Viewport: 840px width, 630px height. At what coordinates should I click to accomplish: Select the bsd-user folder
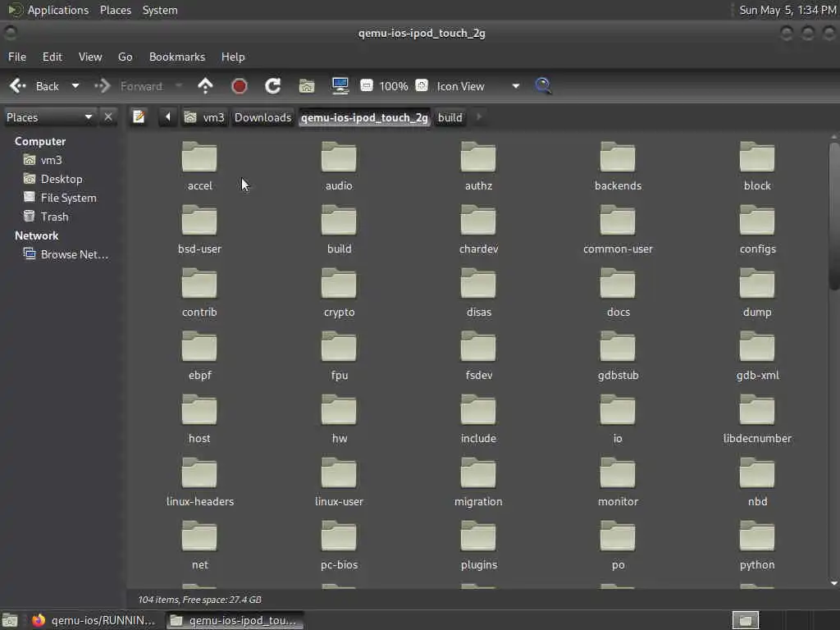click(x=199, y=230)
